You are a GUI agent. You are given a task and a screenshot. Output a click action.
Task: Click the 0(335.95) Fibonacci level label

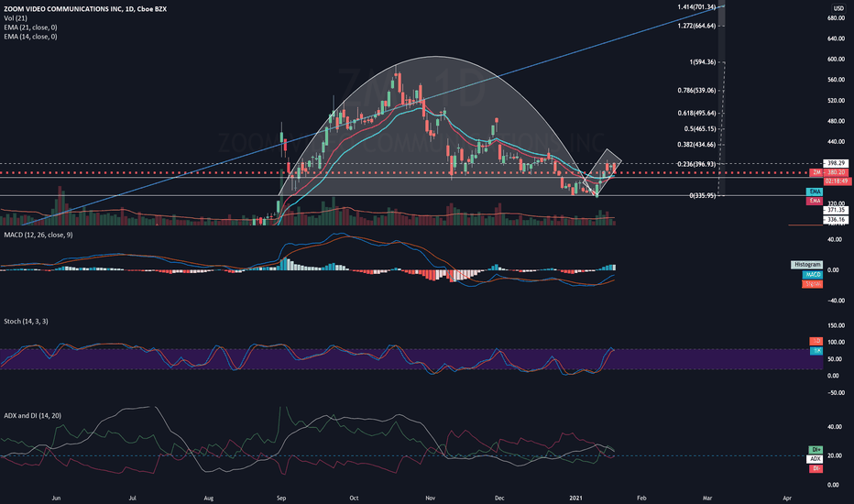coord(703,195)
